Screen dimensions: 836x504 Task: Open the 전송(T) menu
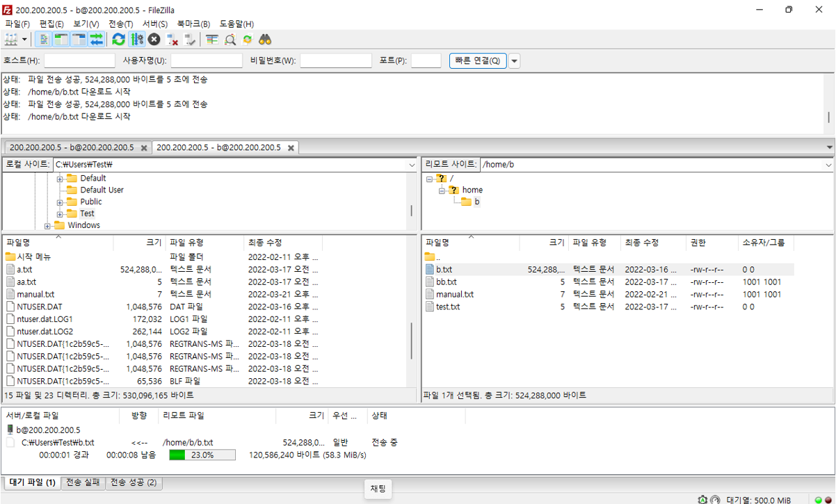point(120,24)
